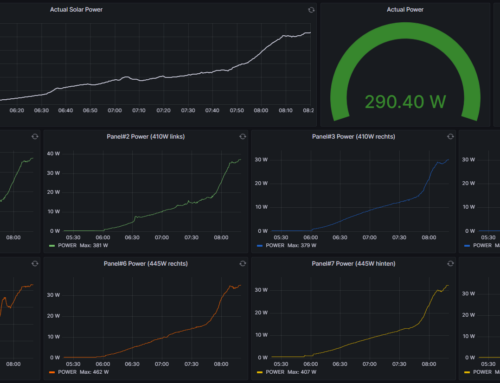Open Panel#2 Power (410W links) title menu
Viewport: 500px width, 383px height.
pyautogui.click(x=146, y=136)
